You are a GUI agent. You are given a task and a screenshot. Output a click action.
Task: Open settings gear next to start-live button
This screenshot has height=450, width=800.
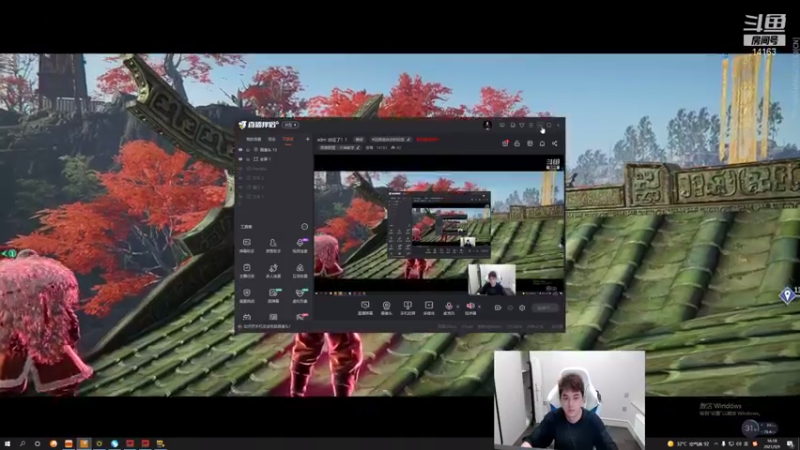pos(522,308)
